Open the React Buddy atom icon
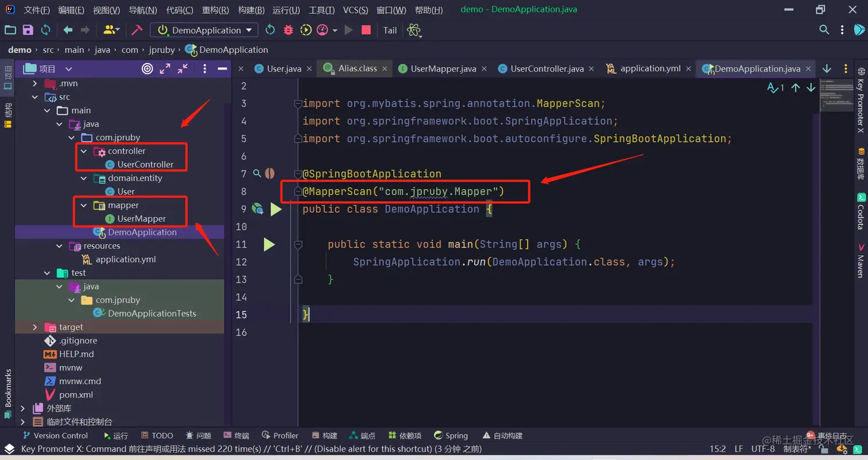The height and width of the screenshot is (460, 868). 414,30
